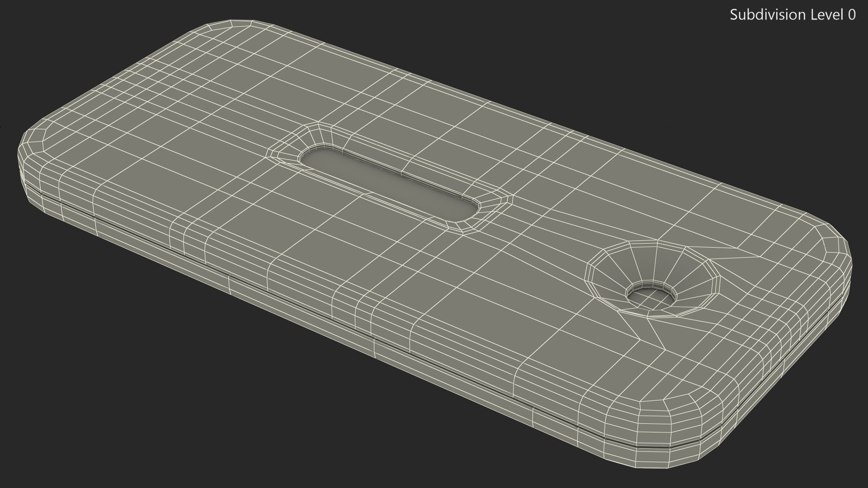This screenshot has height=488, width=868.
Task: Click the 'Subdivision Level 0' label
Action: pos(793,15)
